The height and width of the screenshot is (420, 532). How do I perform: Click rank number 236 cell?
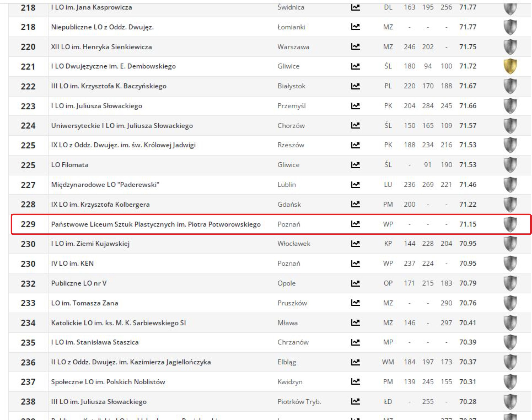(x=28, y=362)
